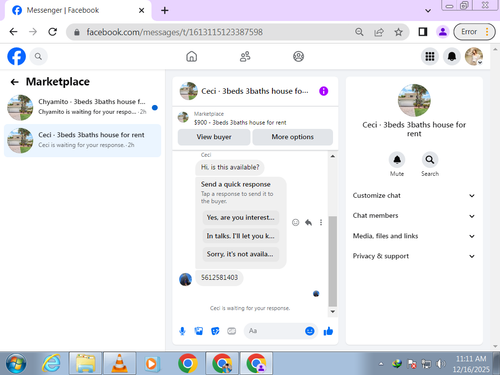This screenshot has height=375, width=500.
Task: Reload the page in Chrome
Action: tap(52, 32)
